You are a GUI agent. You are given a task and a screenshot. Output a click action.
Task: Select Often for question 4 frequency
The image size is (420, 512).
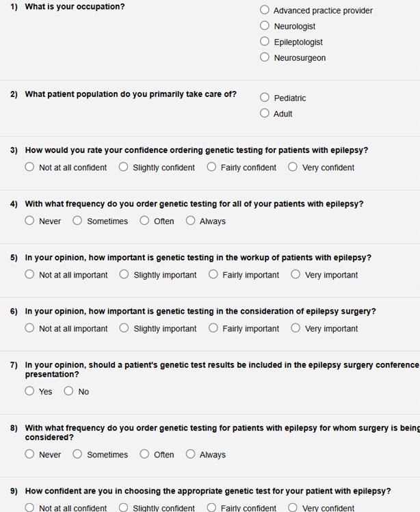click(x=144, y=221)
